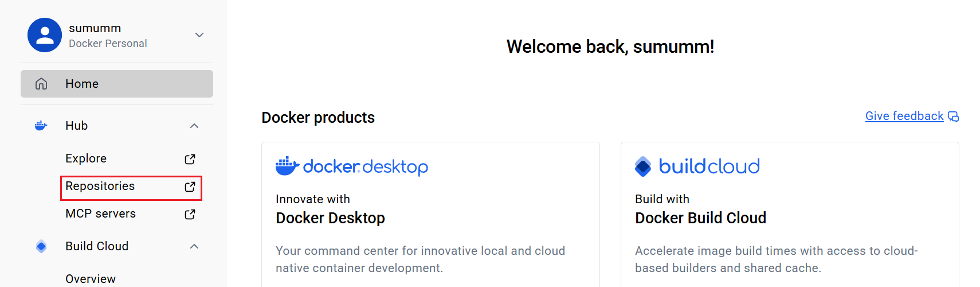Viewport: 980px width, 287px height.
Task: Click the chat bubble icon beside Give feedback
Action: 953,117
